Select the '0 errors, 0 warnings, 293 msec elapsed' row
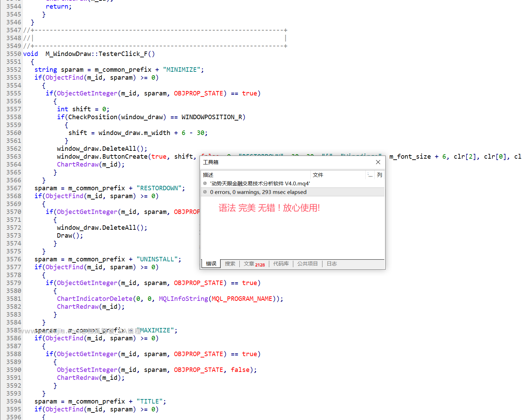The image size is (522, 420). [292, 192]
